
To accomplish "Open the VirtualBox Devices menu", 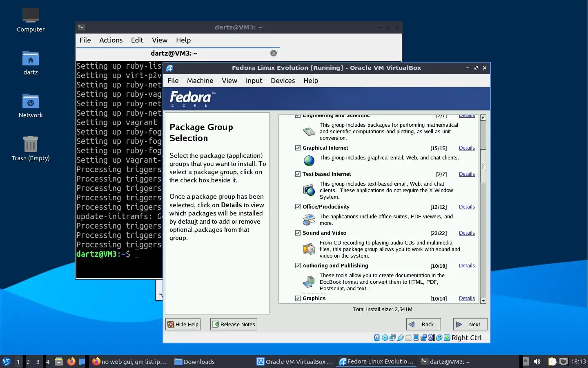I will click(x=283, y=81).
